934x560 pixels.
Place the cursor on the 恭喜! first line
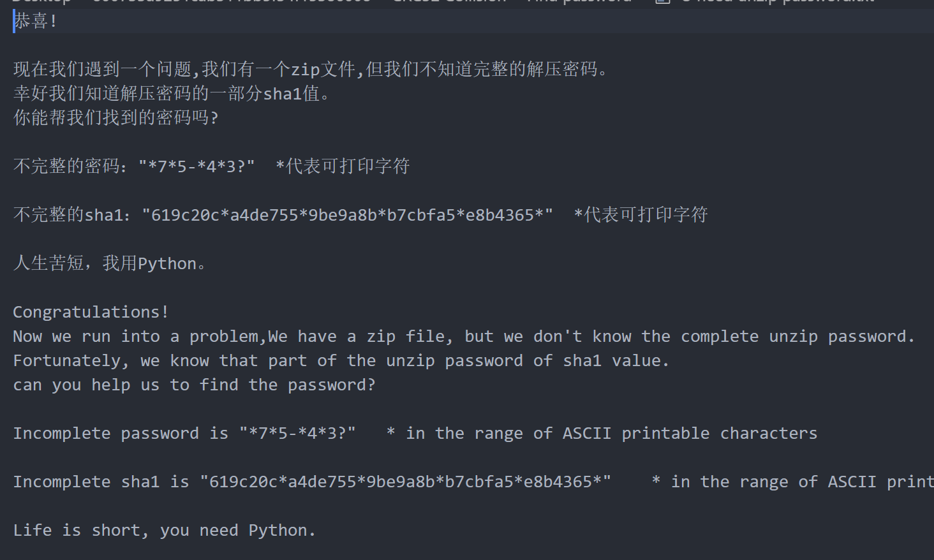pyautogui.click(x=35, y=21)
